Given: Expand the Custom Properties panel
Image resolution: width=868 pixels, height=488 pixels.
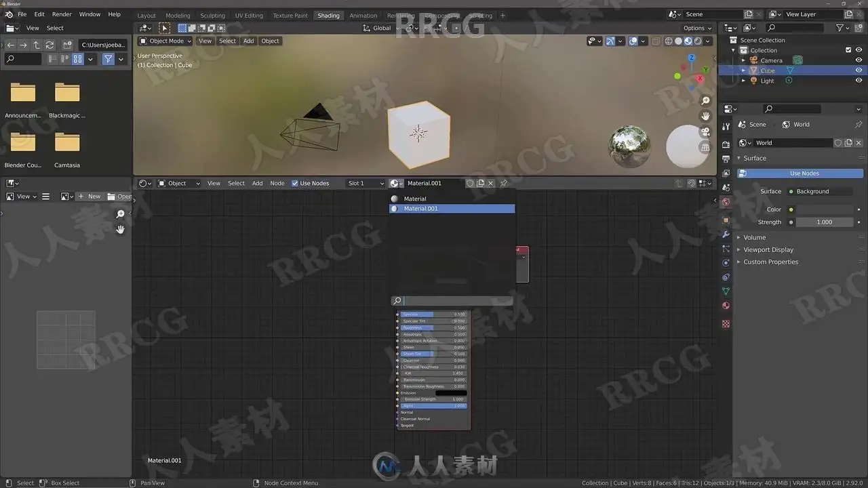Looking at the screenshot, I should click(770, 262).
